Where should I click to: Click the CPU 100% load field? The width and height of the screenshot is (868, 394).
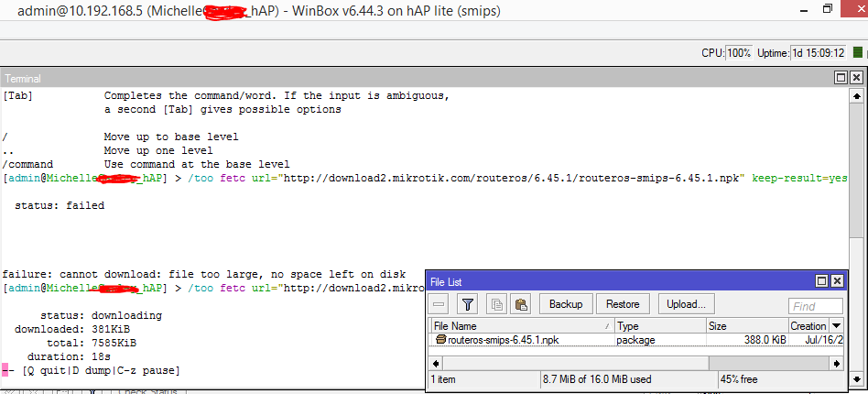pyautogui.click(x=739, y=53)
